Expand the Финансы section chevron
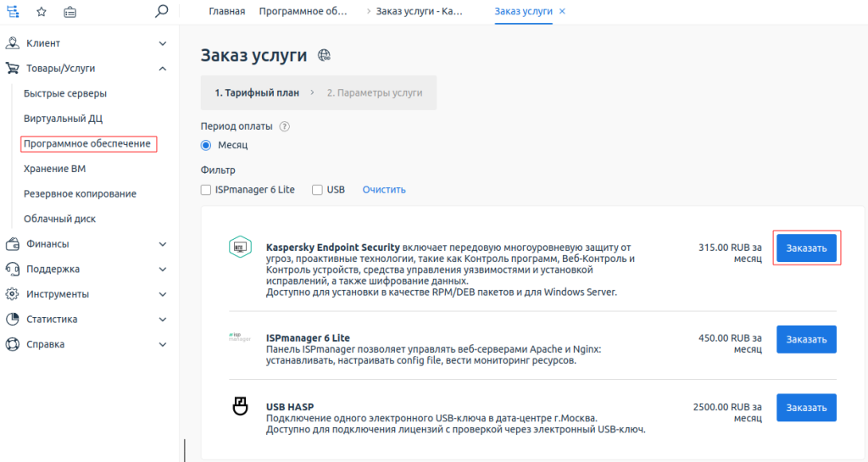 click(x=163, y=244)
